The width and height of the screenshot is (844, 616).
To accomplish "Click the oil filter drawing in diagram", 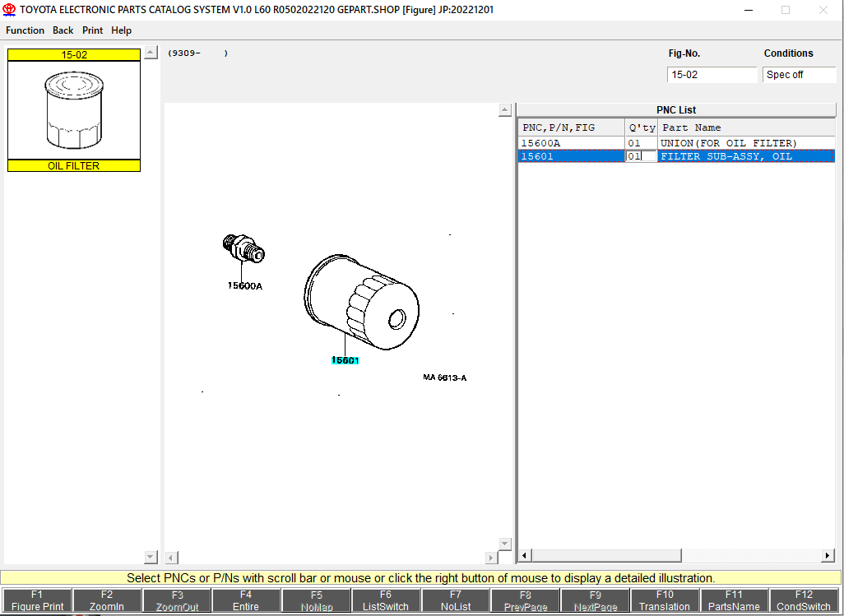I will [361, 303].
